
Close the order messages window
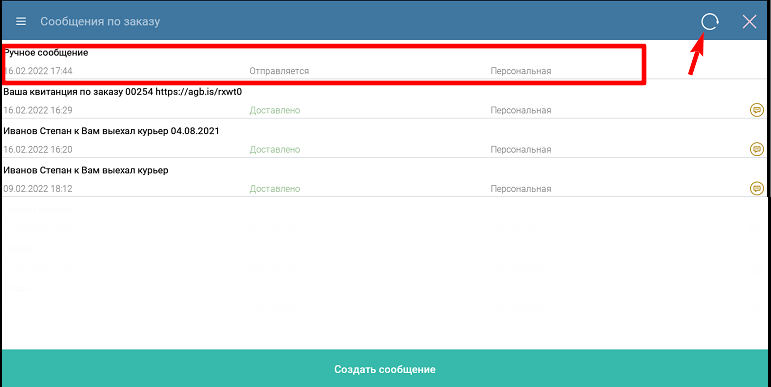click(x=749, y=22)
